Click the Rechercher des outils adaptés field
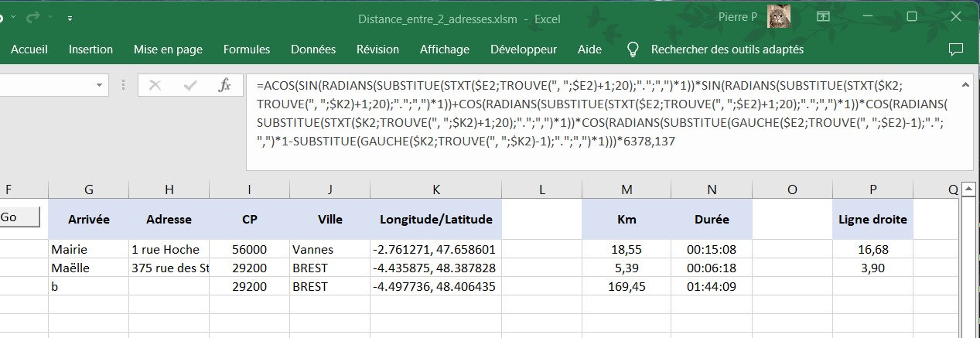Viewport: 980px width, 338px height. click(727, 50)
